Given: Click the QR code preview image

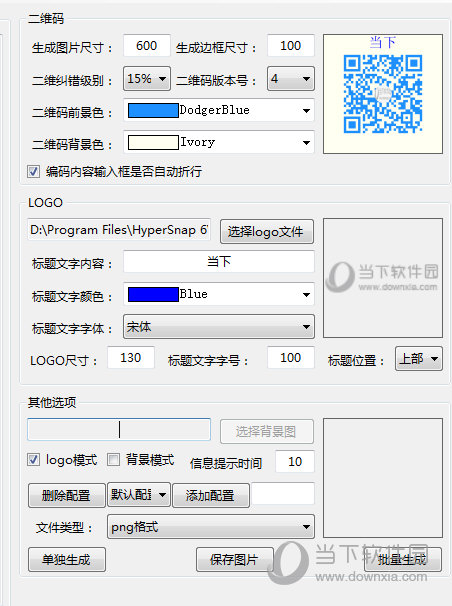Looking at the screenshot, I should [x=383, y=94].
